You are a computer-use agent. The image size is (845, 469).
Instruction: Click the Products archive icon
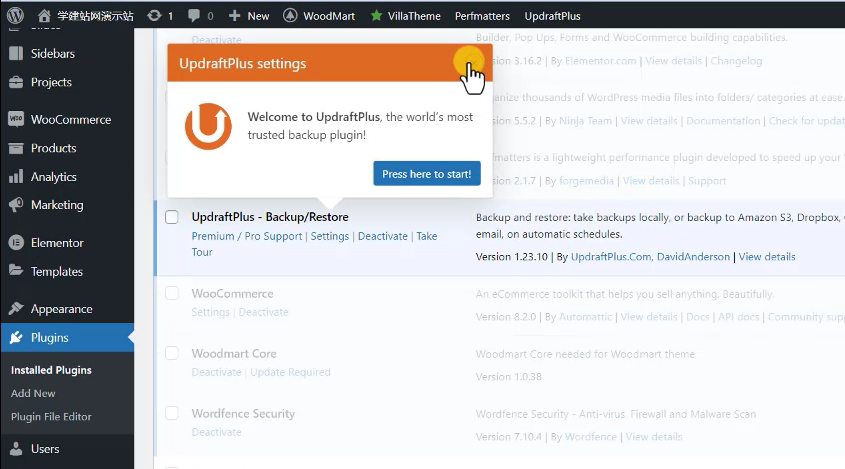pos(16,148)
